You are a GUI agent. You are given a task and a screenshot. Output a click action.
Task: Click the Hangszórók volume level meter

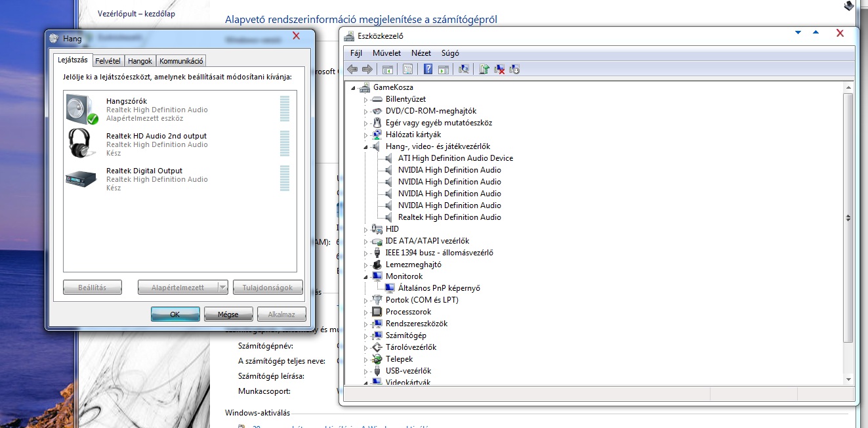coord(285,109)
